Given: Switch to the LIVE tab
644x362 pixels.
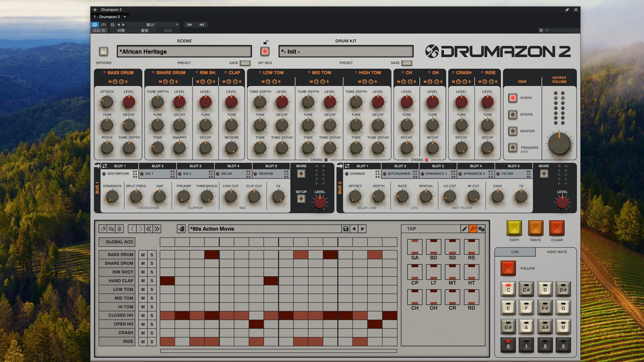Looking at the screenshot, I should pos(515,252).
